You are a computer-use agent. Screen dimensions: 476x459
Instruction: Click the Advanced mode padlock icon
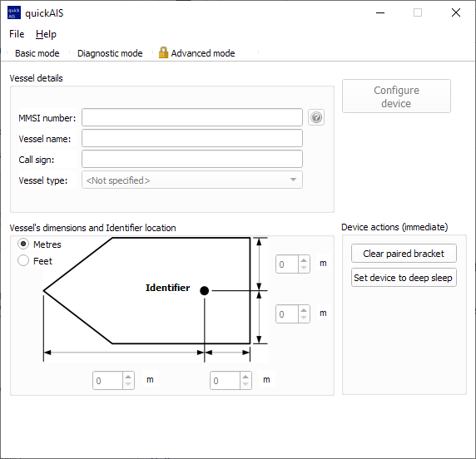pyautogui.click(x=163, y=52)
